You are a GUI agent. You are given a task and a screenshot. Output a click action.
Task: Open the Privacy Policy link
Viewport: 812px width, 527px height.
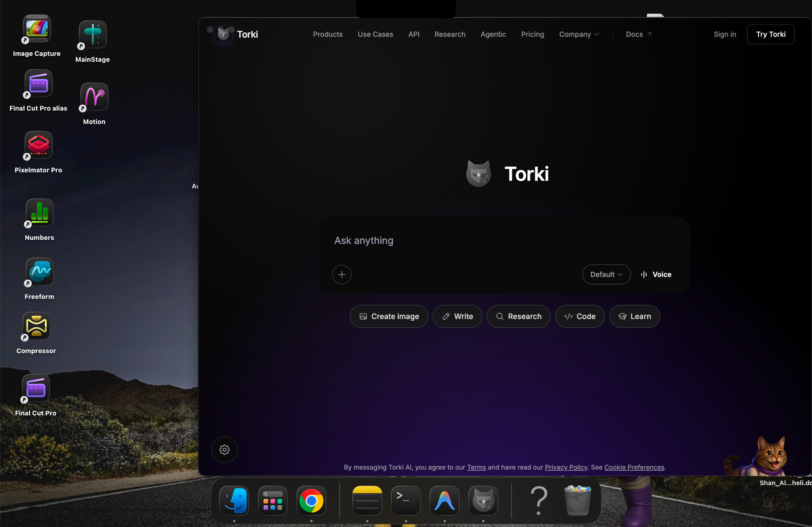tap(566, 468)
